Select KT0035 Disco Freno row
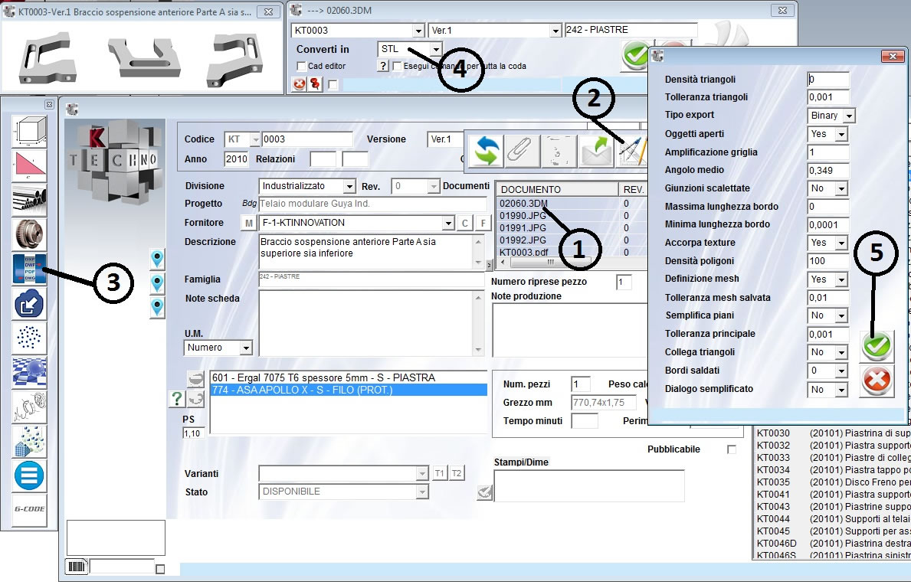The height and width of the screenshot is (588, 911). (833, 482)
